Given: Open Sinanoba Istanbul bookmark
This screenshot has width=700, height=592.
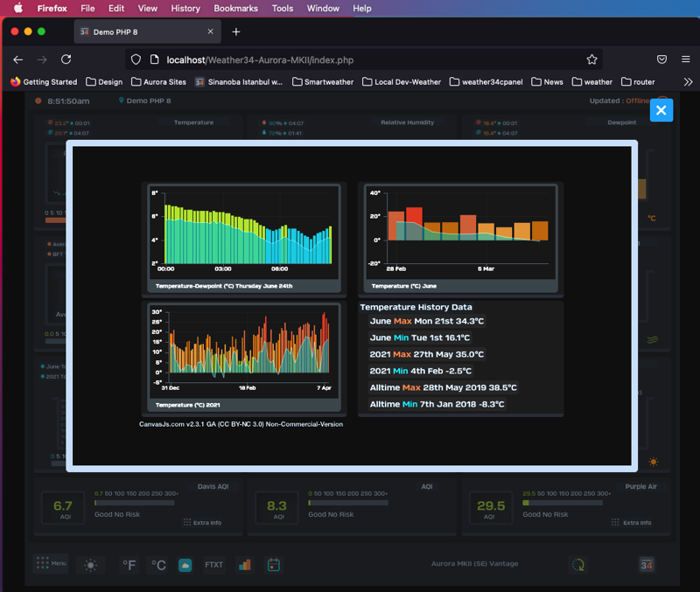Looking at the screenshot, I should (239, 82).
